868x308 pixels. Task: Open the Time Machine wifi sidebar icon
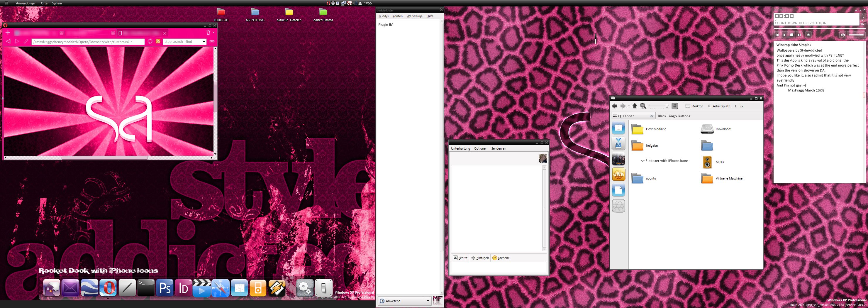point(618,143)
